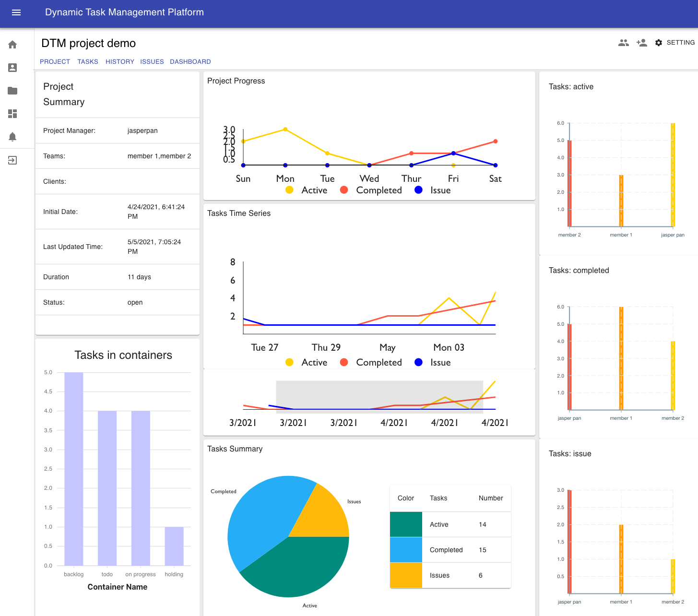This screenshot has width=698, height=616.
Task: Open the hamburger navigation menu
Action: point(16,12)
